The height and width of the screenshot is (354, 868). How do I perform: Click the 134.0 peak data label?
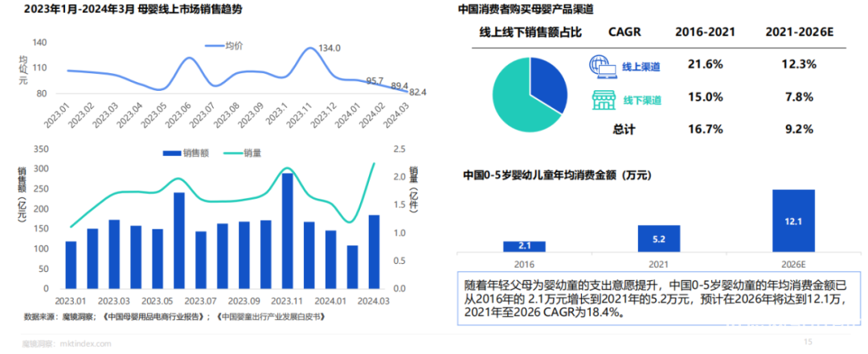330,48
